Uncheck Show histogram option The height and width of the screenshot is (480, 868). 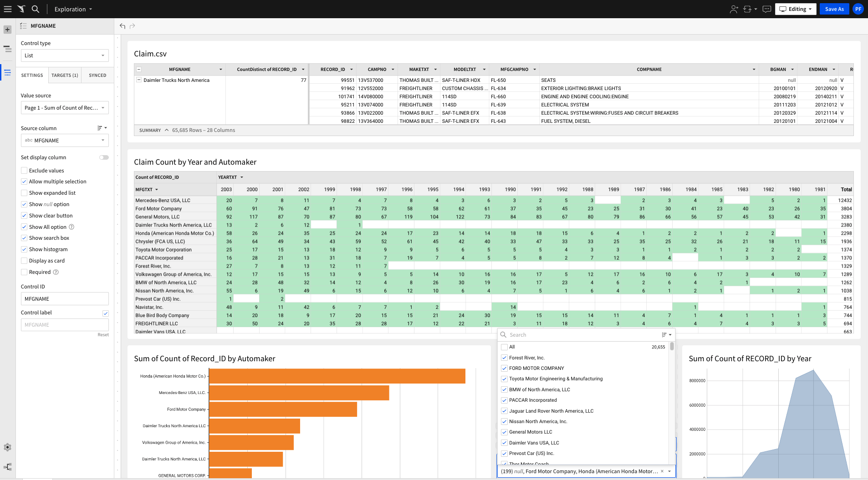(x=24, y=249)
